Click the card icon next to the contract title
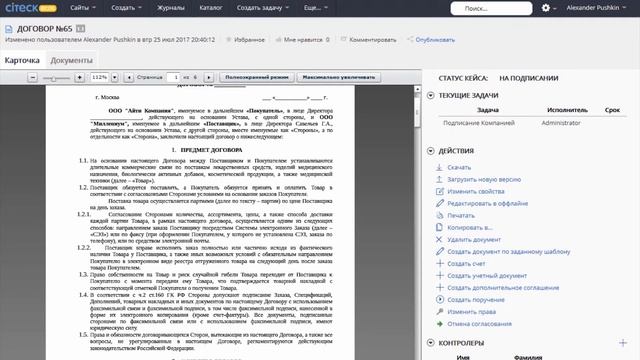 (80, 29)
